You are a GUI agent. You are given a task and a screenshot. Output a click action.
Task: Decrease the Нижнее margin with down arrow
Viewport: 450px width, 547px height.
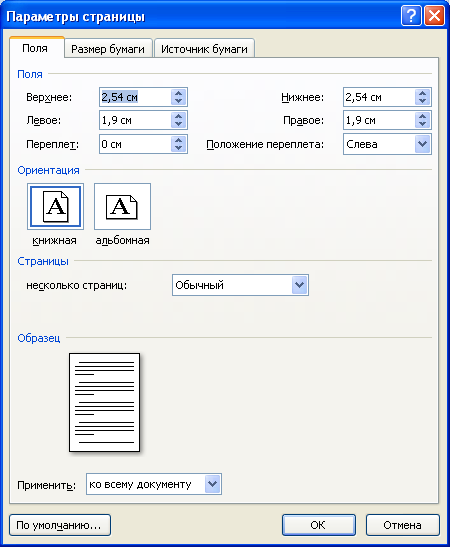point(422,101)
